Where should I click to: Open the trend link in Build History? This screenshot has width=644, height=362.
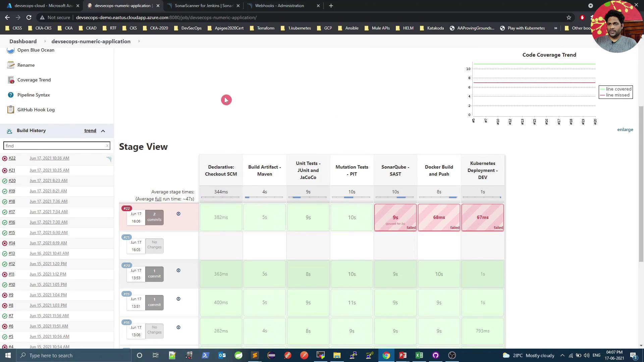point(90,131)
